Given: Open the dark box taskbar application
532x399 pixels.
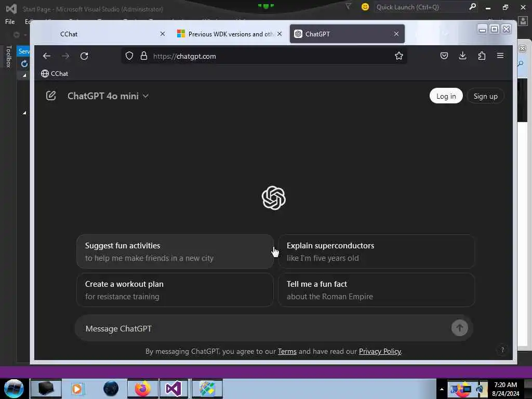Looking at the screenshot, I should click(46, 389).
